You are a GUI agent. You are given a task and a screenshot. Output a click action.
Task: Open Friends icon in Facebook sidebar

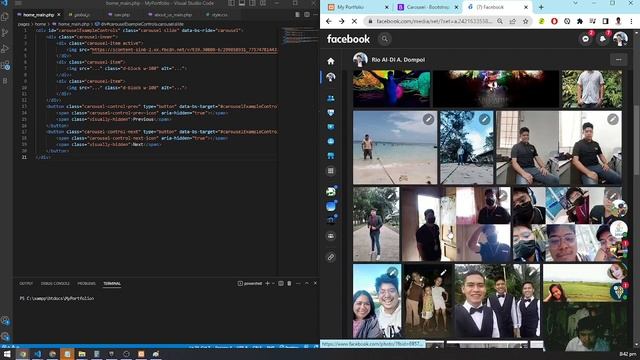tap(331, 98)
